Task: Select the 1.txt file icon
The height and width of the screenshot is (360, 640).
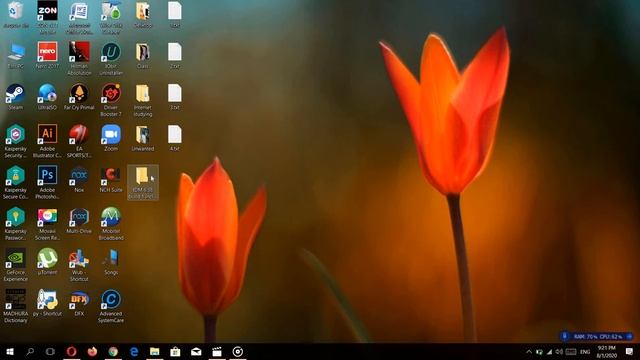Action: pyautogui.click(x=175, y=15)
